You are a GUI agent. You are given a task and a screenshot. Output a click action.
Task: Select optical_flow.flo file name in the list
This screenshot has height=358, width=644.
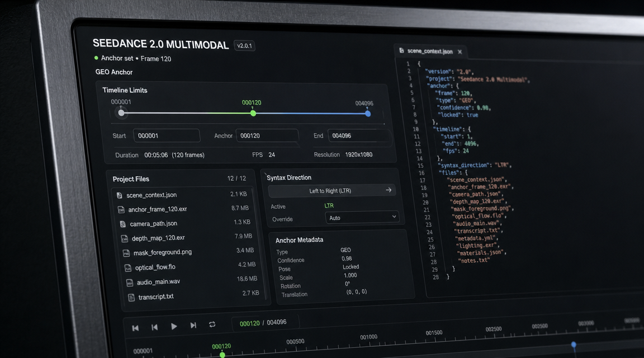pos(155,267)
